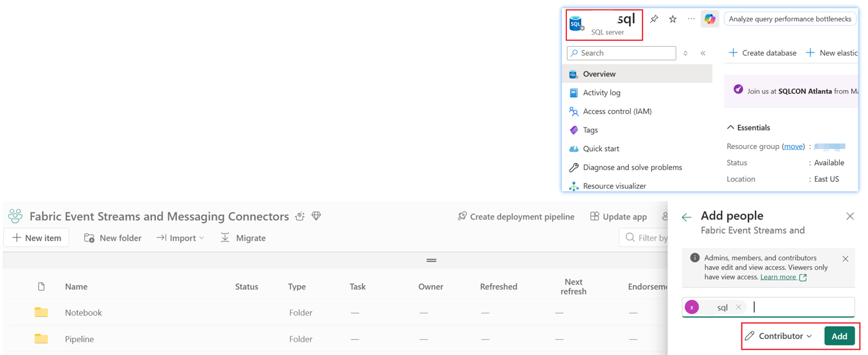Click New item button
868x355 pixels.
(x=36, y=238)
